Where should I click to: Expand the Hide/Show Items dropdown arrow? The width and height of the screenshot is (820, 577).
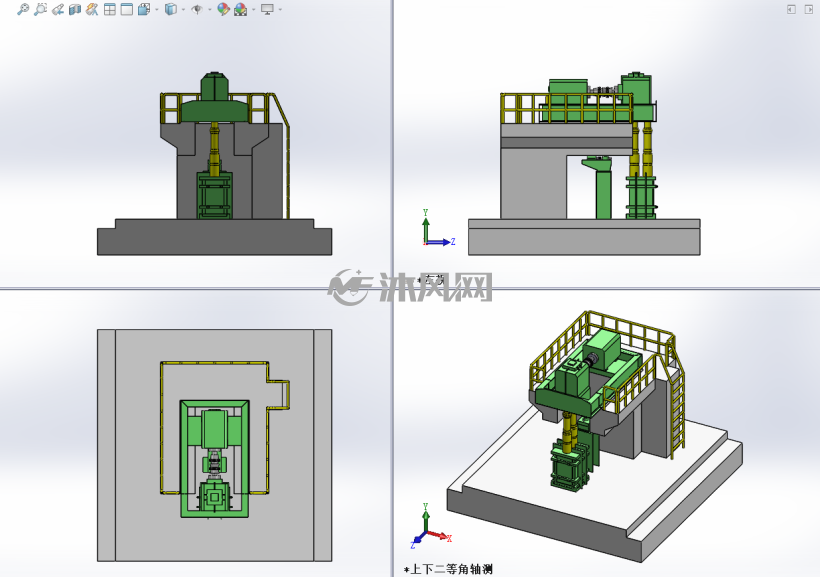(210, 9)
